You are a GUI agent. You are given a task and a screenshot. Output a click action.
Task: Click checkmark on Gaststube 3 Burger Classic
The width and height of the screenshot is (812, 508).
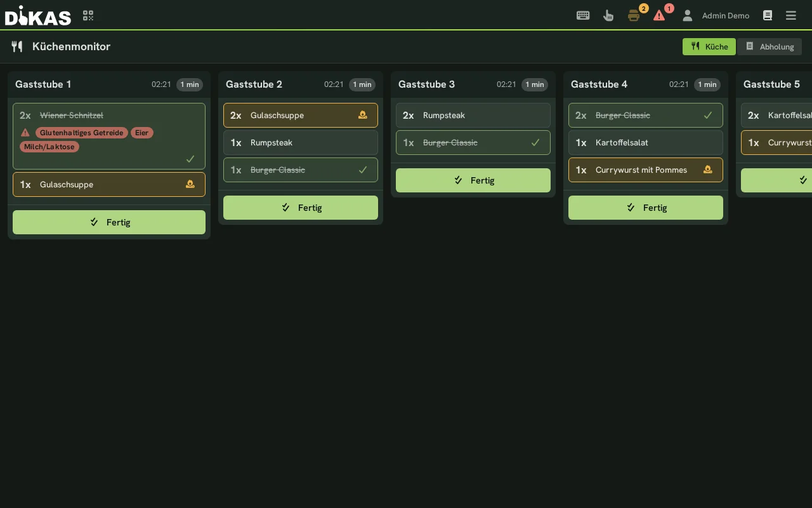(535, 142)
